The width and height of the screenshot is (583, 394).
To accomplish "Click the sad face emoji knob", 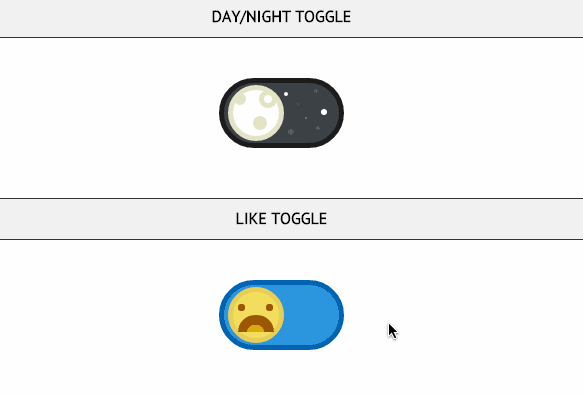I will click(256, 315).
